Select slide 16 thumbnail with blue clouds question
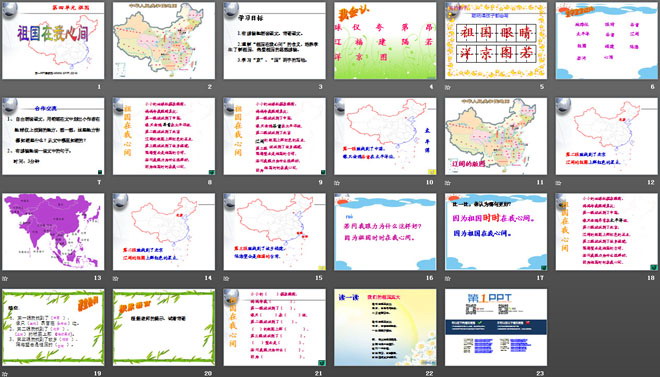660x377 pixels. coord(385,232)
